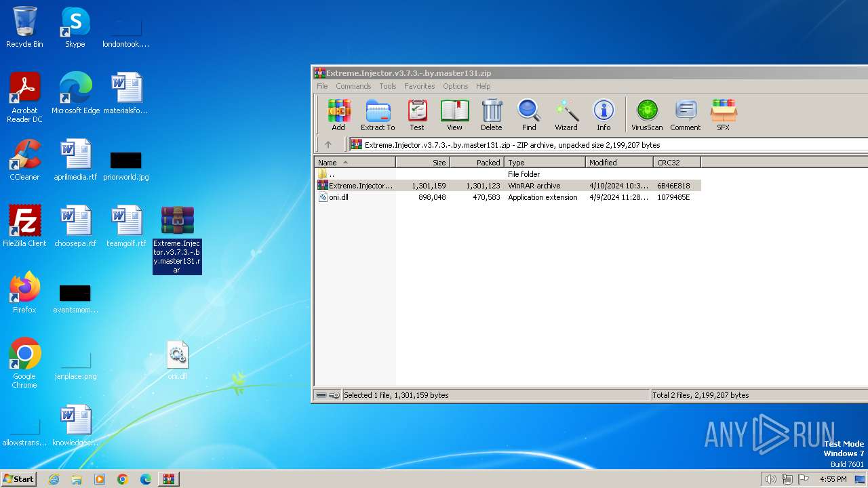Click the drive icon in status bar
Image resolution: width=868 pixels, height=488 pixels.
click(321, 395)
